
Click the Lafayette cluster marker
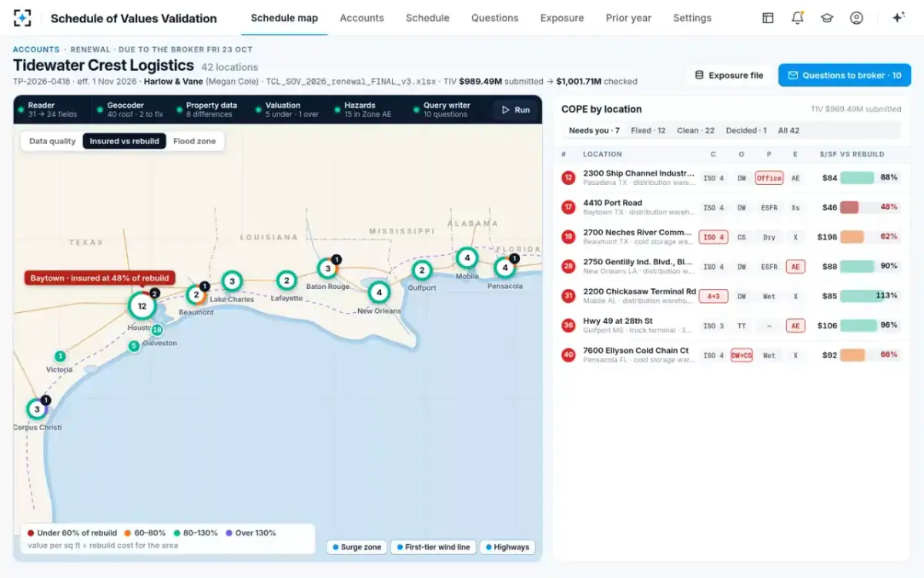286,281
